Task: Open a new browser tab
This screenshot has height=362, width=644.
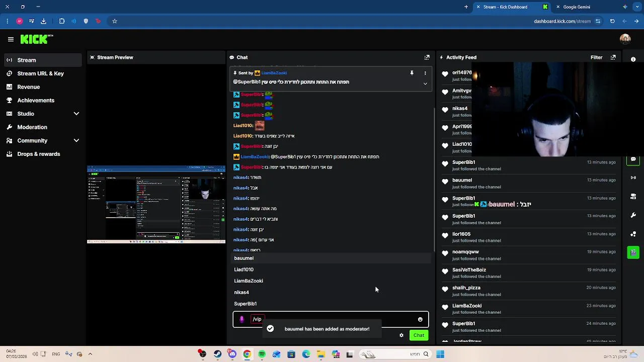Action: pyautogui.click(x=466, y=7)
